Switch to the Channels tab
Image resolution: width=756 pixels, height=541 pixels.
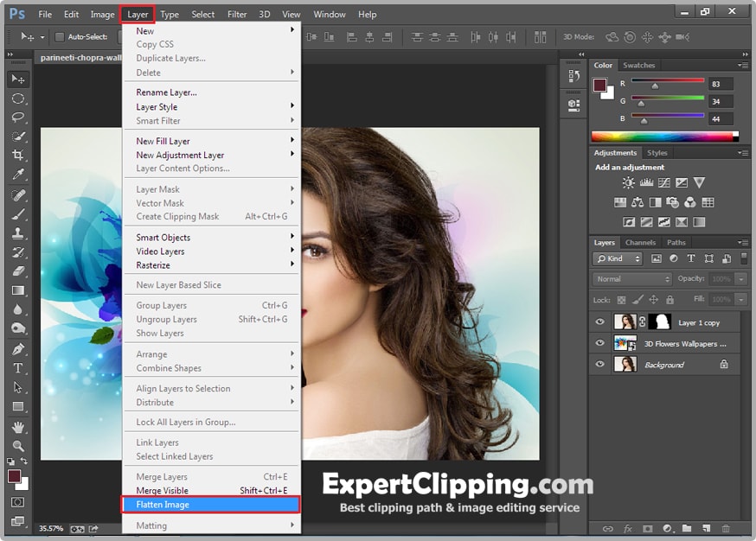640,242
